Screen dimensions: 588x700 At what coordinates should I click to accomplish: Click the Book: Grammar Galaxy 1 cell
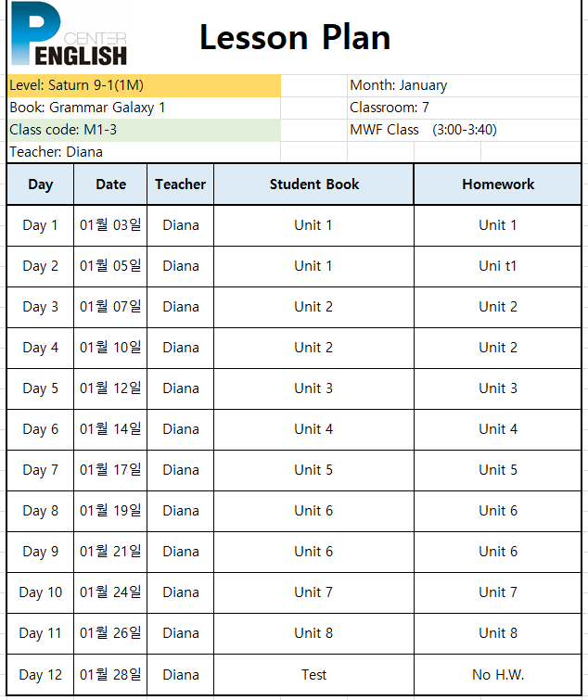point(144,108)
